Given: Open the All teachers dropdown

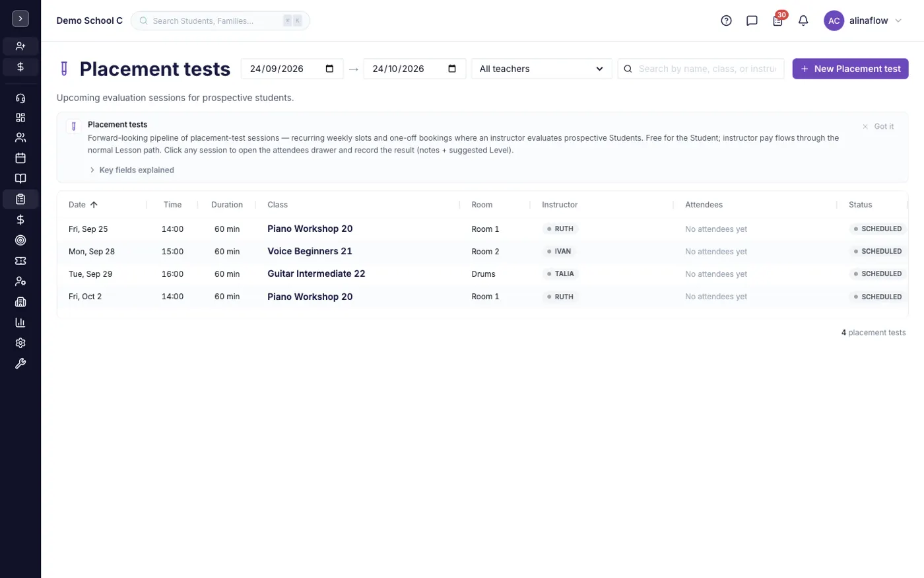Looking at the screenshot, I should (541, 69).
